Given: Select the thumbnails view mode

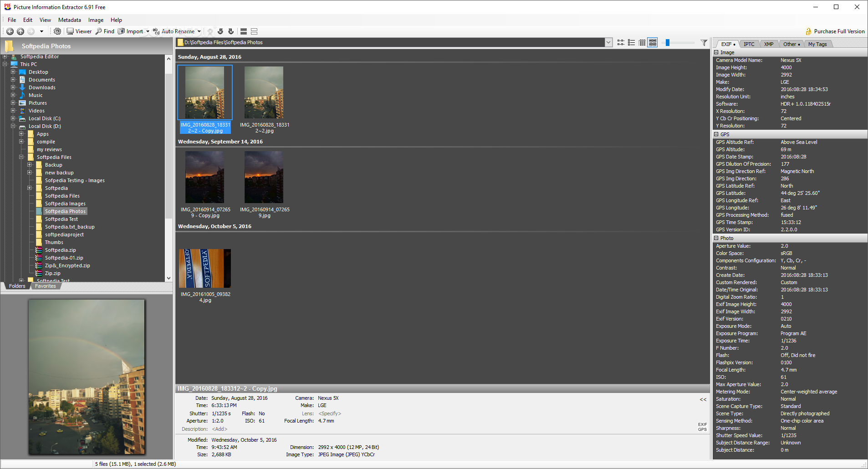Looking at the screenshot, I should pyautogui.click(x=653, y=42).
